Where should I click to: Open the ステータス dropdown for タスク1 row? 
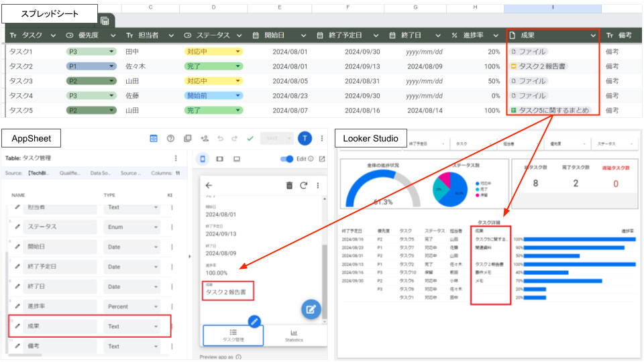tap(237, 52)
